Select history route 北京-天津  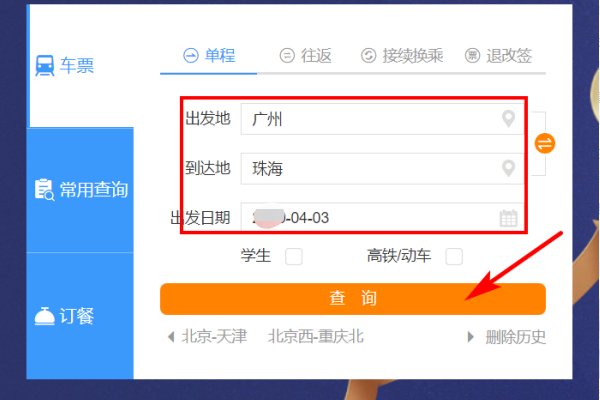(214, 337)
